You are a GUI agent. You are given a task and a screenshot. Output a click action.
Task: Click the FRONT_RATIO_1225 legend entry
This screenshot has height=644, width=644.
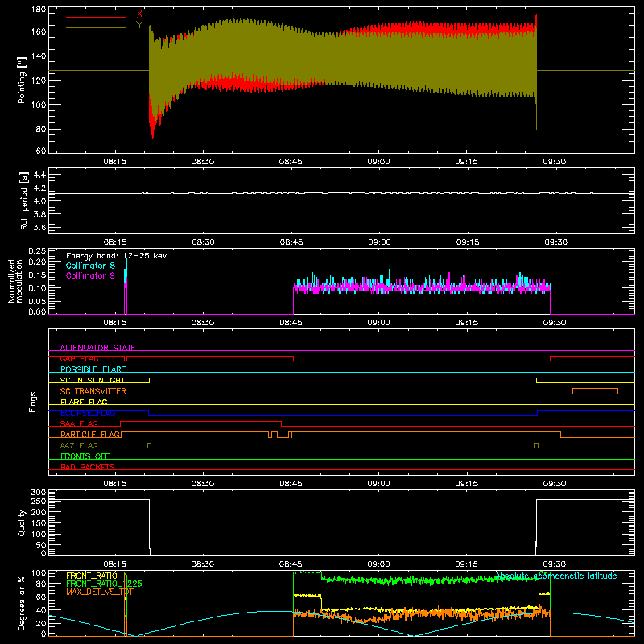(104, 584)
